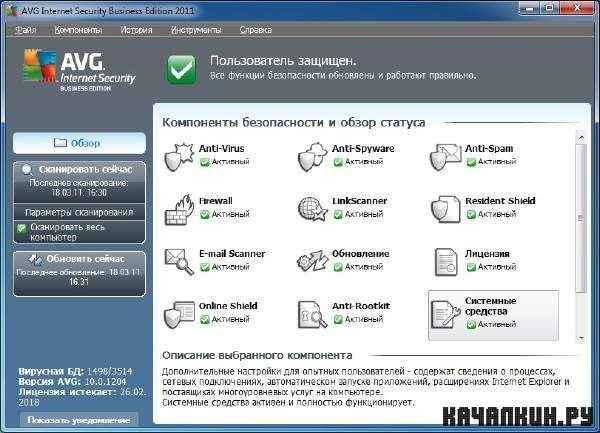The height and width of the screenshot is (433, 600).
Task: Open the LinkScanner globe icon
Action: (x=313, y=209)
